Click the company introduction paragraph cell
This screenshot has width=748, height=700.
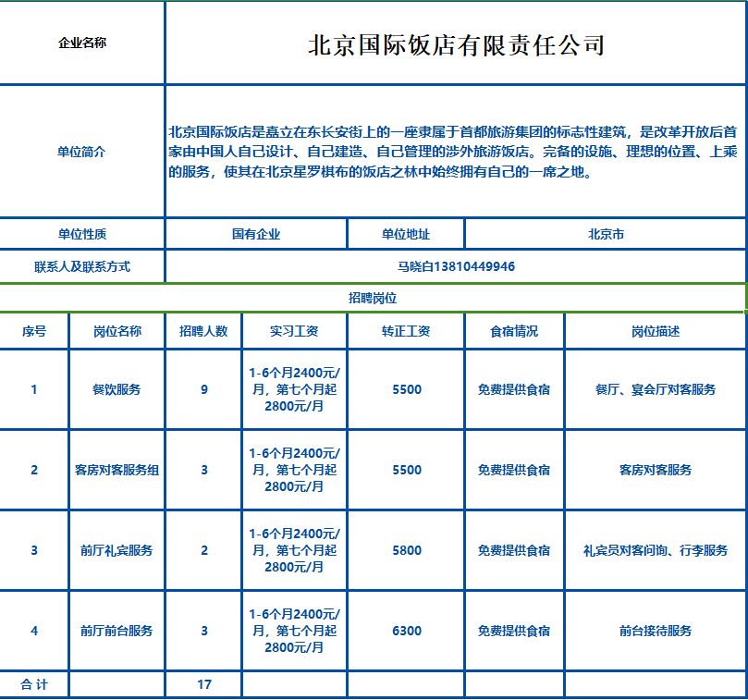(x=456, y=152)
